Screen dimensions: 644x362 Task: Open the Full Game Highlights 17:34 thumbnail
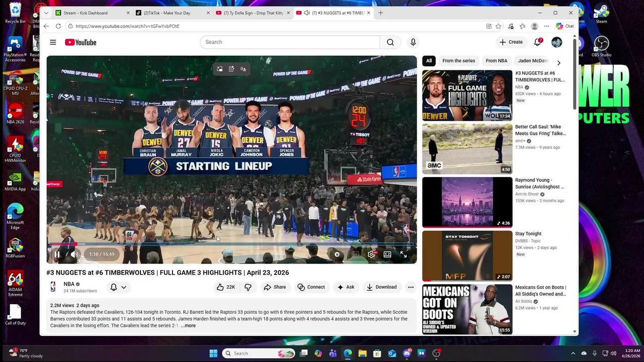point(467,96)
